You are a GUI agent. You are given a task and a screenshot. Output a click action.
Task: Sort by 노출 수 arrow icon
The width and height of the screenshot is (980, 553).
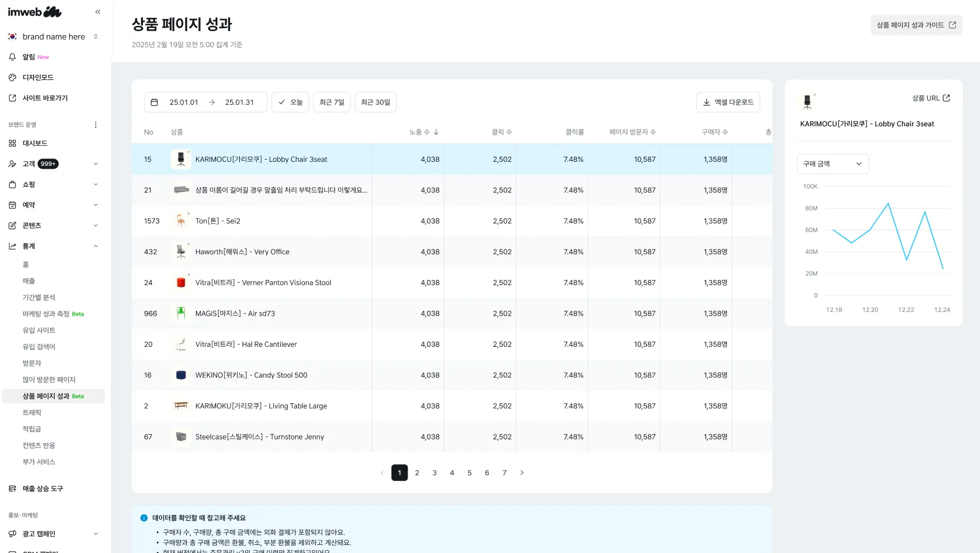click(436, 132)
